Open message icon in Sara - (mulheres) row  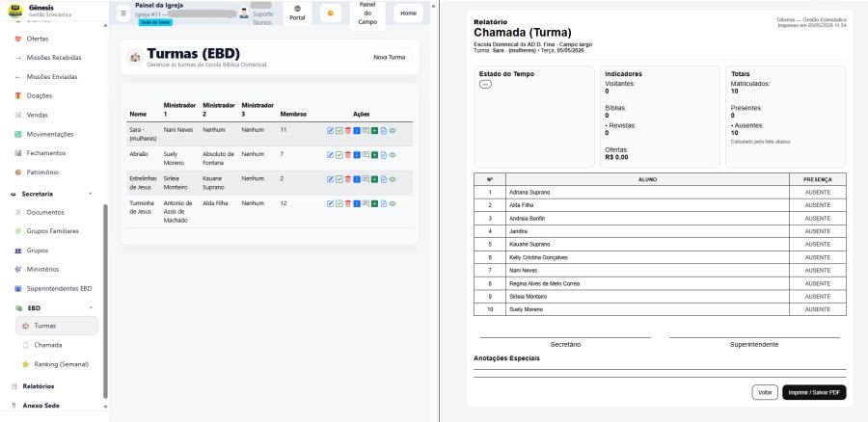pos(366,130)
